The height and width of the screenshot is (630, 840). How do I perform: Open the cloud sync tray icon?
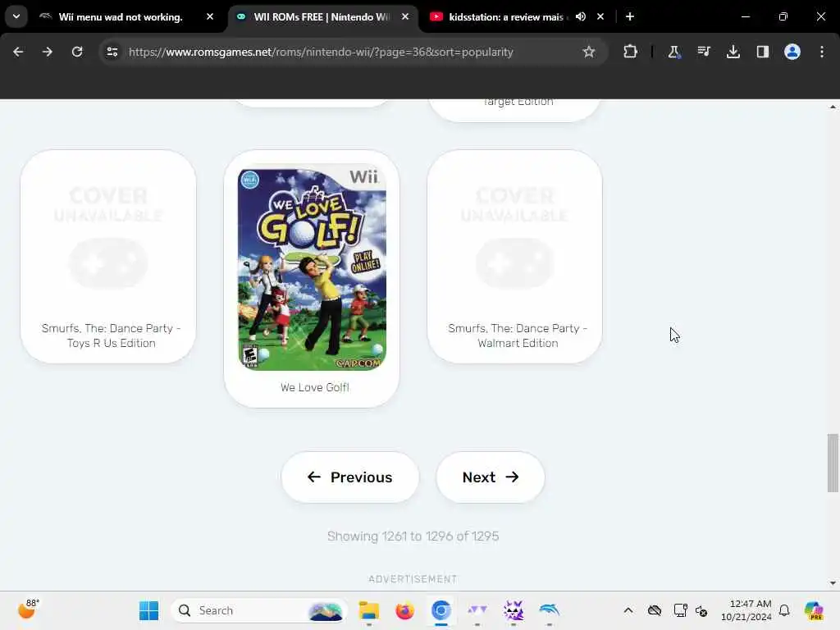tap(655, 610)
